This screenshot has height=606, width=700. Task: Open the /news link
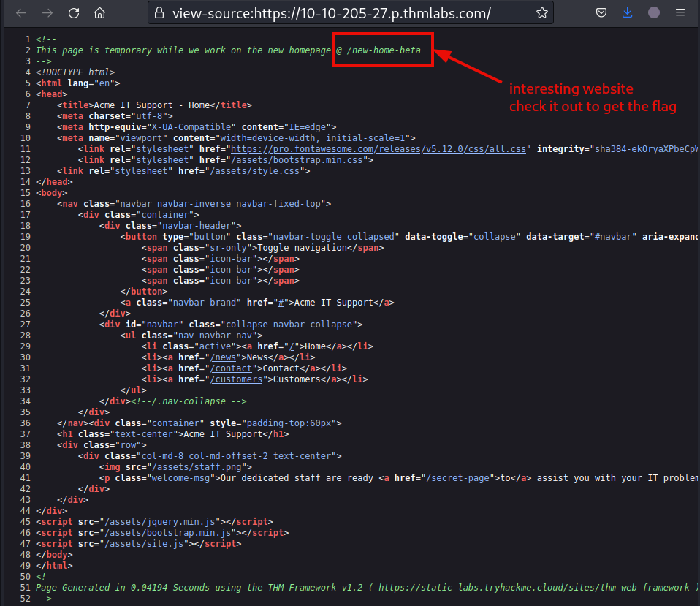point(224,357)
